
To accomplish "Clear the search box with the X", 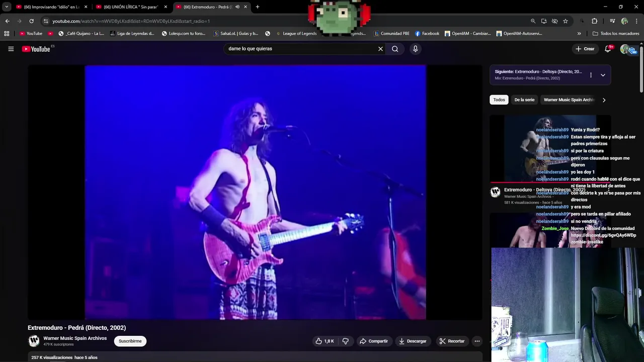I will point(380,49).
